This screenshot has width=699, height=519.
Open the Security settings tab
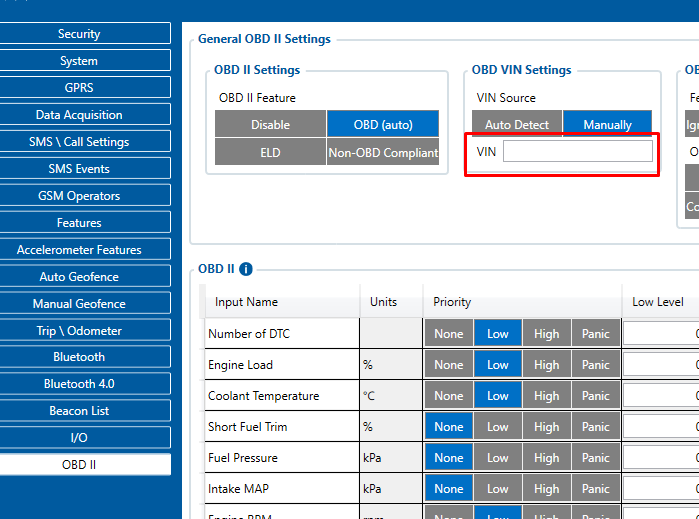[79, 34]
